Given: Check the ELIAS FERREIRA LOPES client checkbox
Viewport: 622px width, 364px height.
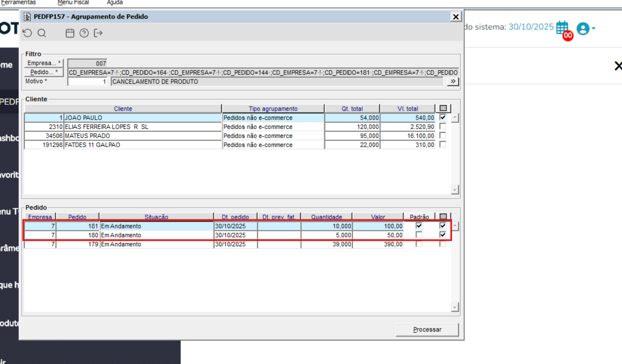Looking at the screenshot, I should (x=443, y=126).
